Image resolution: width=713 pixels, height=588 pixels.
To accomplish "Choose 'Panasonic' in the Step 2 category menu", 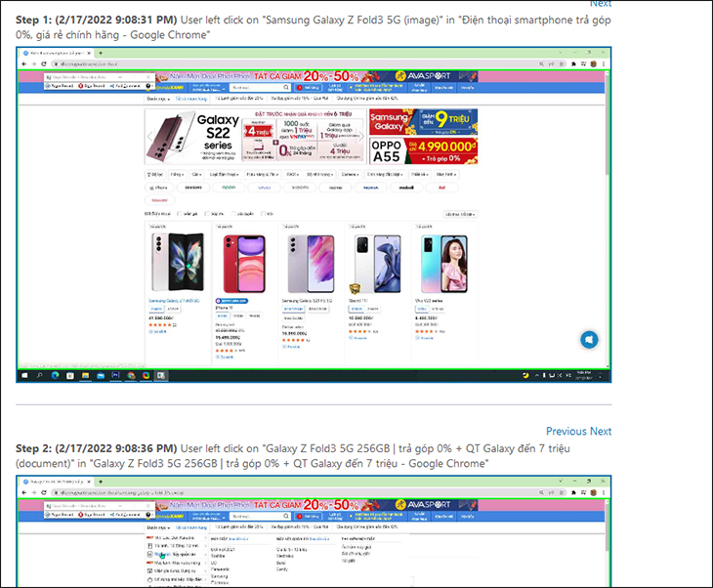I will coord(220,569).
